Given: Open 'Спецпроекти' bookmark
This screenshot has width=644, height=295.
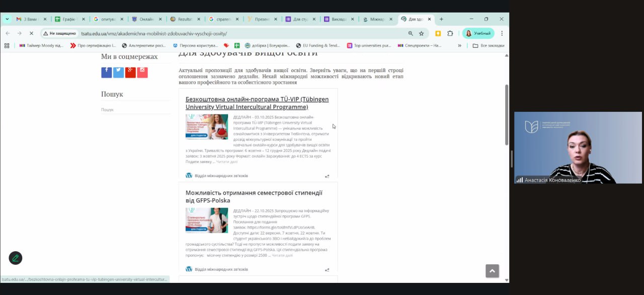Looking at the screenshot, I should pos(420,45).
